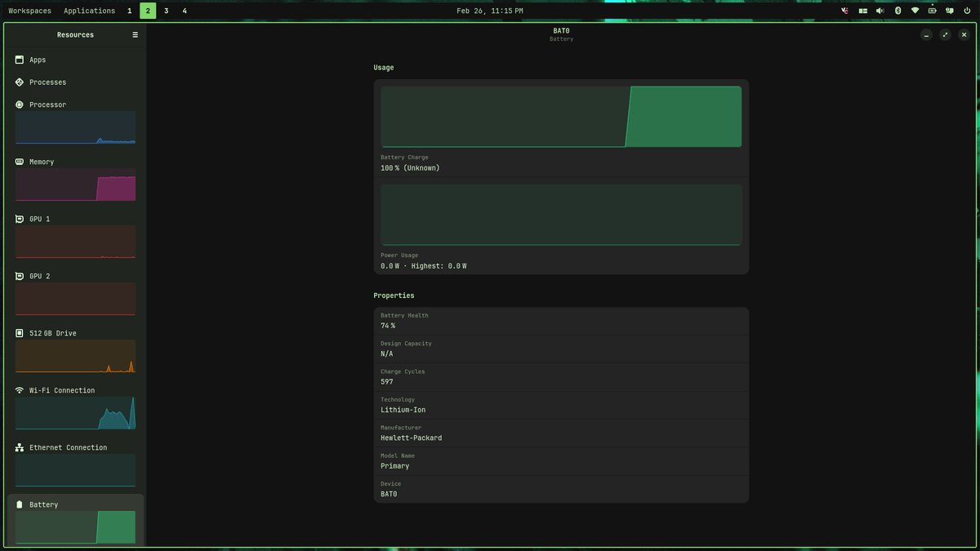Screen dimensions: 980x551
Task: Open the Bluetooth tray icon
Action: tap(898, 11)
